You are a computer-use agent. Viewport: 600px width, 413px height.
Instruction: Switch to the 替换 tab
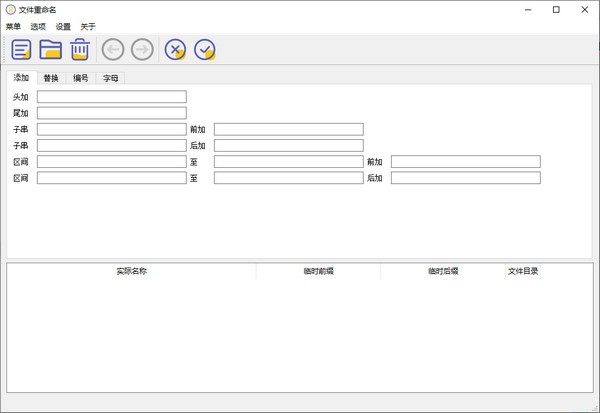coord(51,78)
